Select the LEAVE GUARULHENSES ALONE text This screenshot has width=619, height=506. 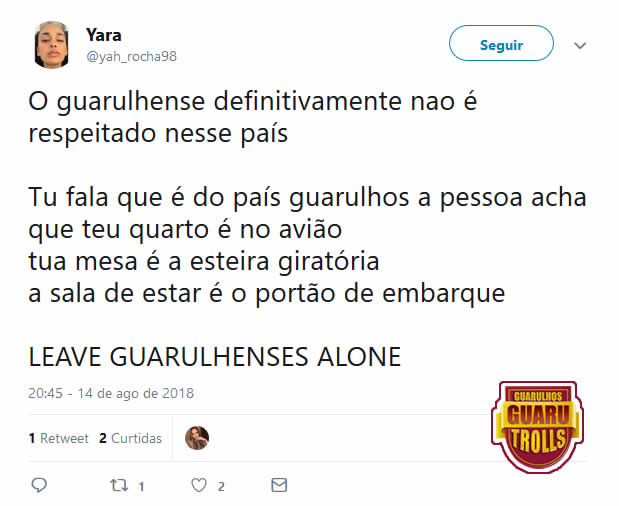coord(215,357)
